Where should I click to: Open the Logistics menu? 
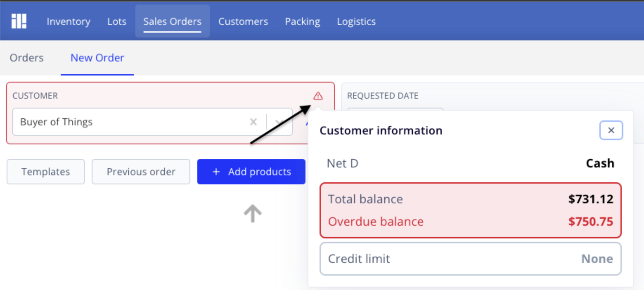tap(356, 21)
